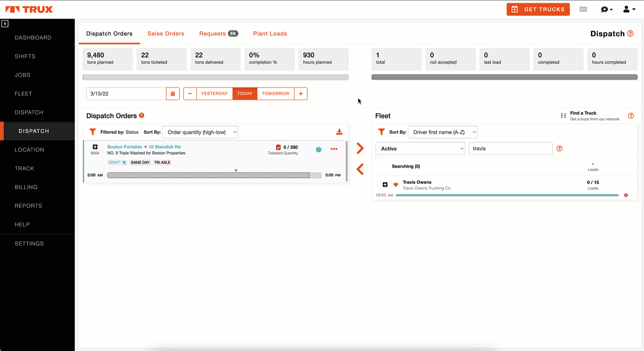This screenshot has width=644, height=351.
Task: Click the TRUX logo
Action: click(x=29, y=9)
